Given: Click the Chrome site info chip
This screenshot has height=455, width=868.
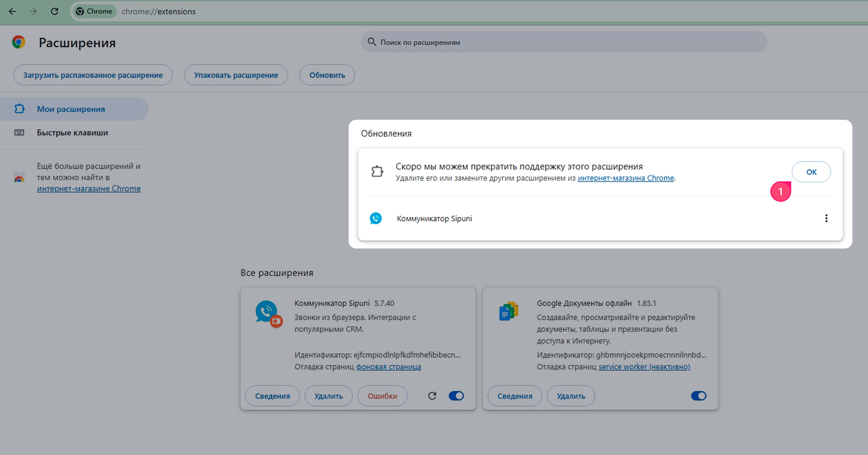Looking at the screenshot, I should [x=94, y=11].
